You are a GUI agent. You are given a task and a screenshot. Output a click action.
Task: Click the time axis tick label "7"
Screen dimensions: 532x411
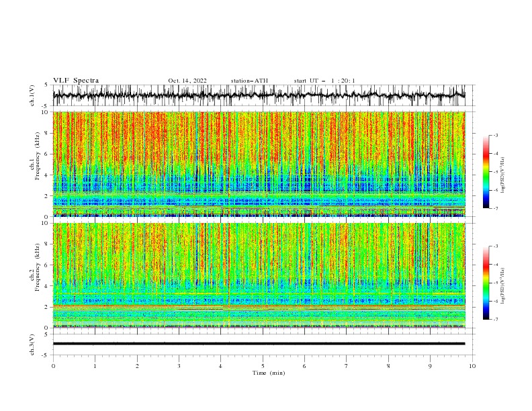point(347,366)
